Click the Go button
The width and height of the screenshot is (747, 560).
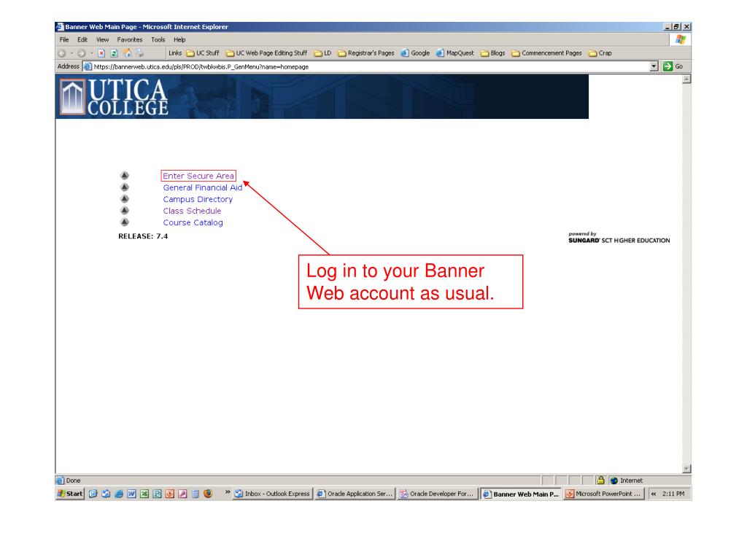[673, 66]
